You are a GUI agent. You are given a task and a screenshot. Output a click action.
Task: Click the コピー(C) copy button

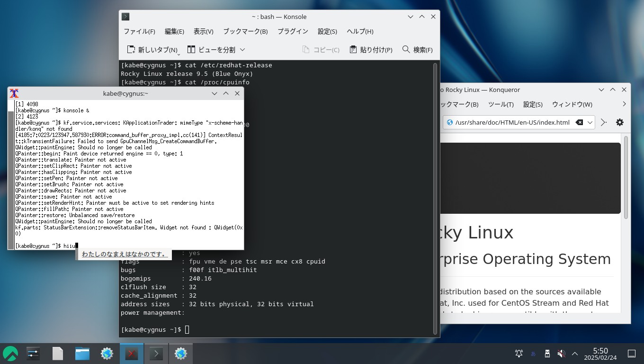[x=321, y=50]
